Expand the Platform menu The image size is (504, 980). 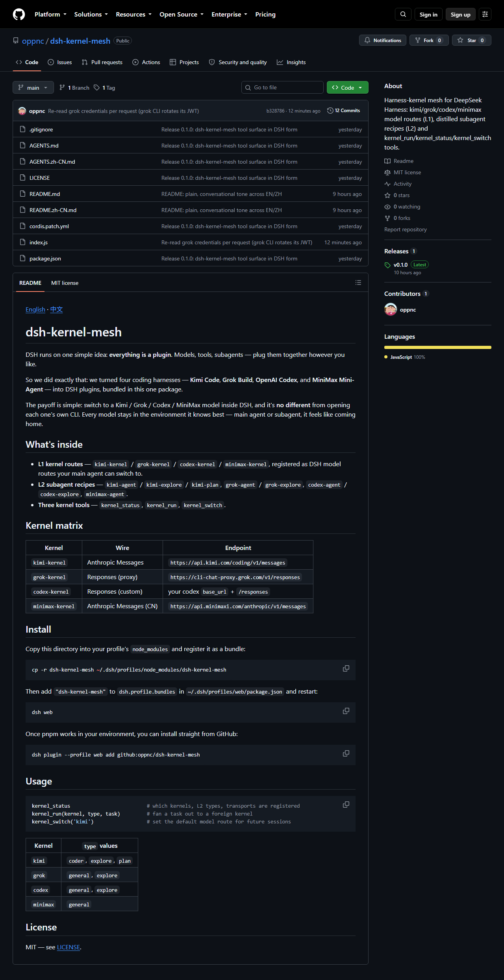click(50, 14)
